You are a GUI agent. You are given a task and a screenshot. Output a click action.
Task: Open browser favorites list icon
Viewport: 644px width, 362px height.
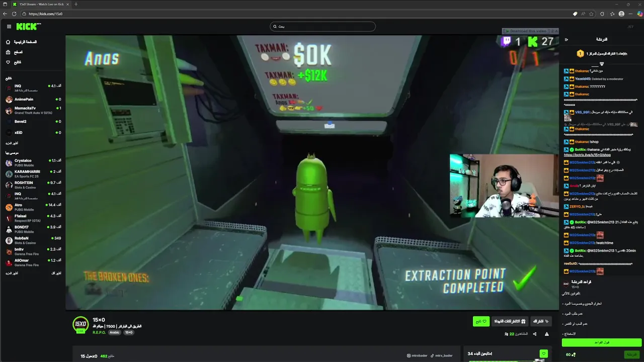pos(612,14)
